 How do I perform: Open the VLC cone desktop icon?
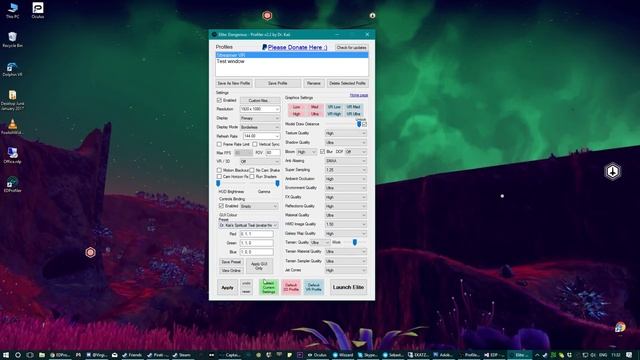click(12, 127)
